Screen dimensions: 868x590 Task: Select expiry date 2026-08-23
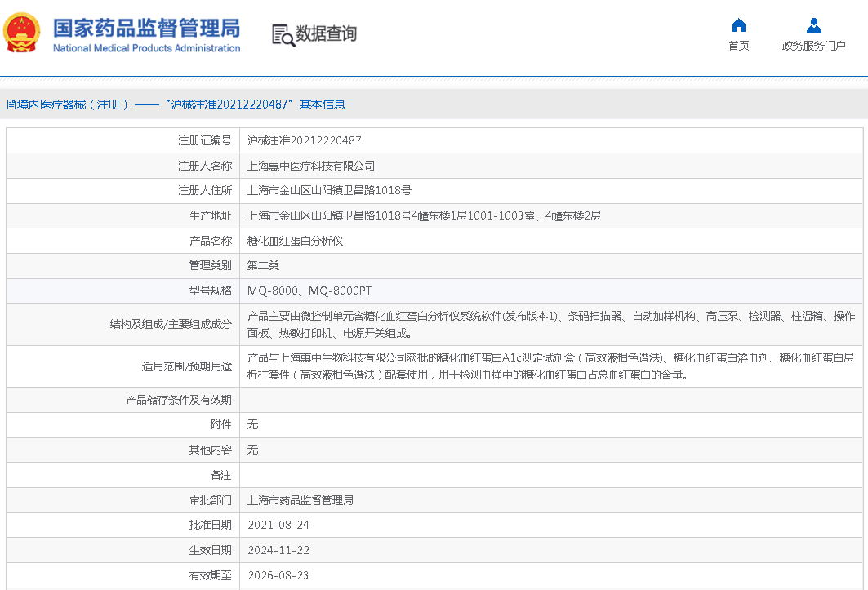point(278,575)
